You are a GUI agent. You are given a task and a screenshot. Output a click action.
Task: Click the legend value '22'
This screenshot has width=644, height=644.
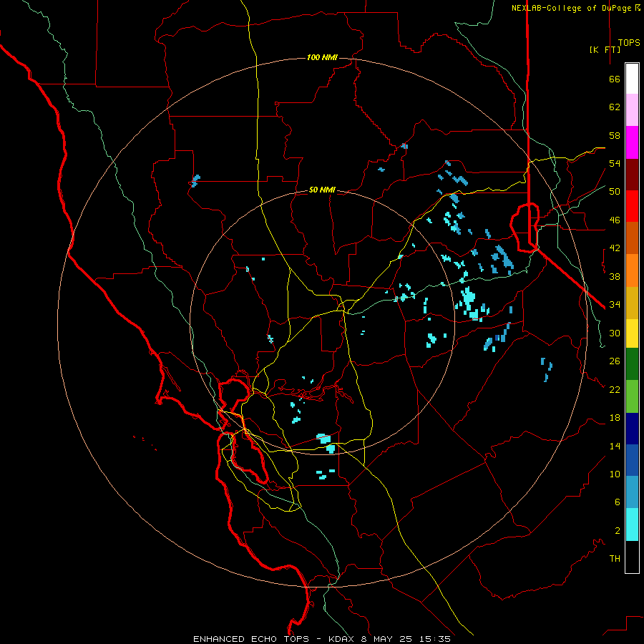(x=615, y=389)
